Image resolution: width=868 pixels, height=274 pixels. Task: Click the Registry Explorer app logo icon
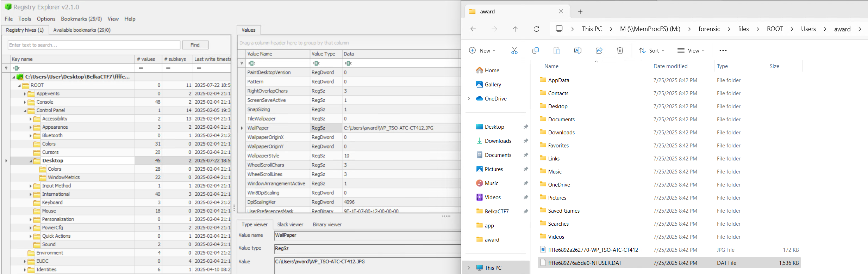(8, 7)
